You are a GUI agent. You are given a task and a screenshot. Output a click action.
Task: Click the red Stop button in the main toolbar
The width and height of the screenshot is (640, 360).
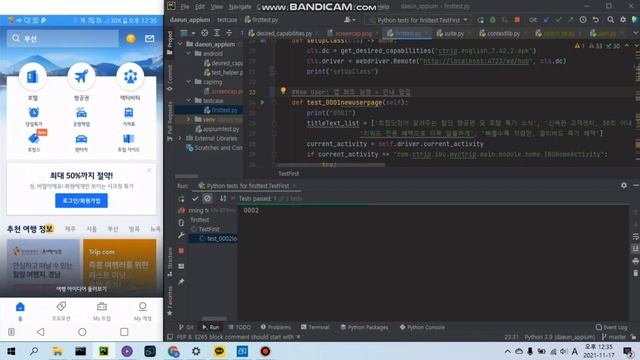517,20
